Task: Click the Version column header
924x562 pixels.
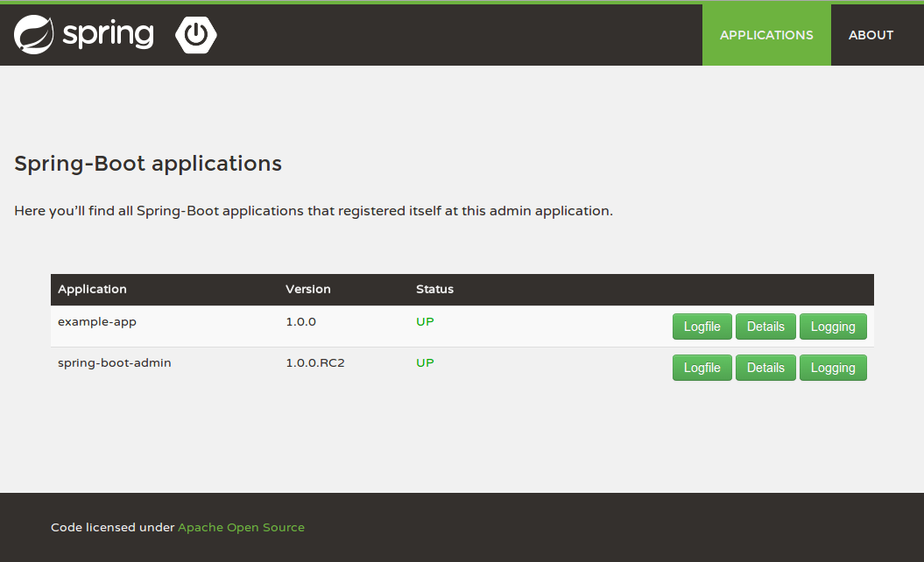Action: point(308,289)
